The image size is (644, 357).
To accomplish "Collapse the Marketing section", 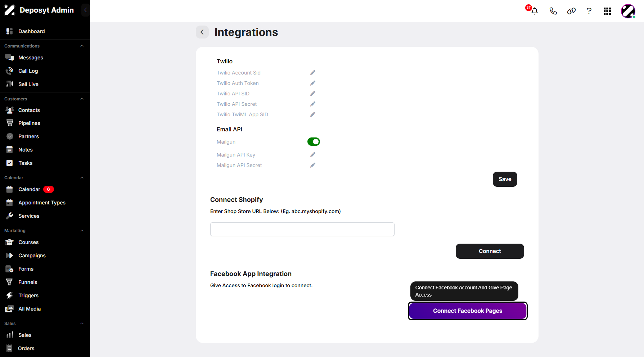I will (82, 231).
